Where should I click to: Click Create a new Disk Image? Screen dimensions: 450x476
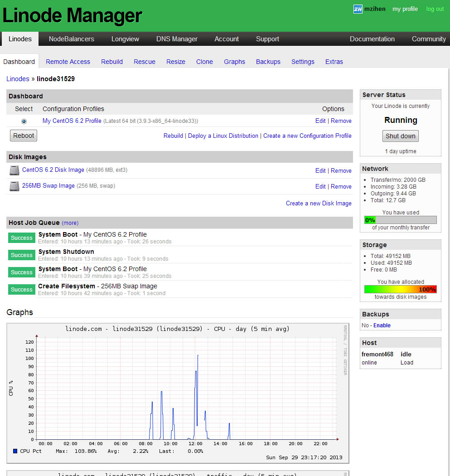coord(319,204)
